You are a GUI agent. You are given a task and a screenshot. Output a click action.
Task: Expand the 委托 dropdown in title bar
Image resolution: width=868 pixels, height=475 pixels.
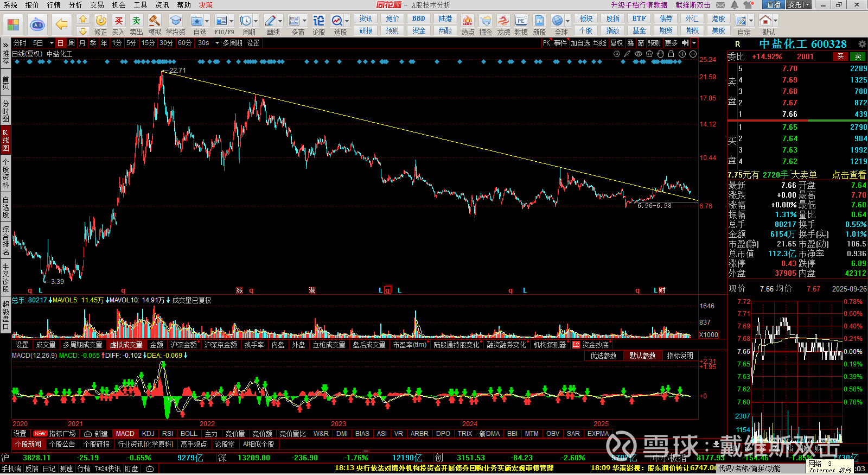coord(808,5)
